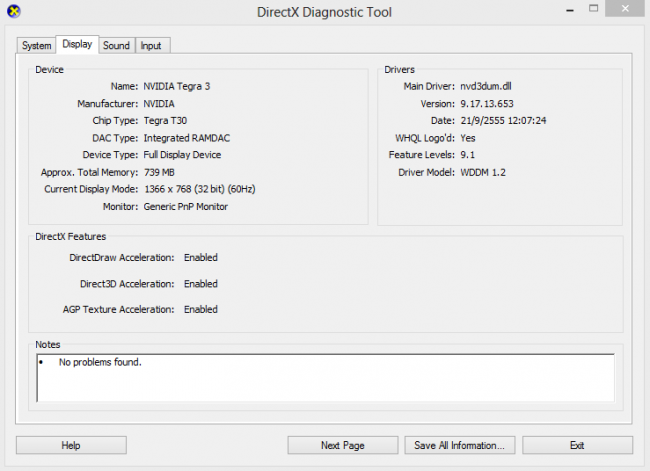Click the 'Notes' group heading
Image resolution: width=650 pixels, height=471 pixels.
[x=48, y=345]
